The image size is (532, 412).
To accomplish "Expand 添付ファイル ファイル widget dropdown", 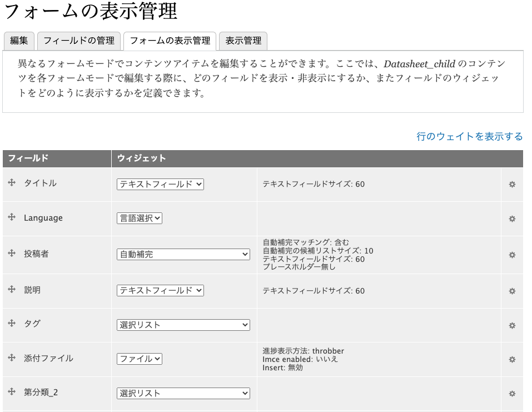I will 140,359.
